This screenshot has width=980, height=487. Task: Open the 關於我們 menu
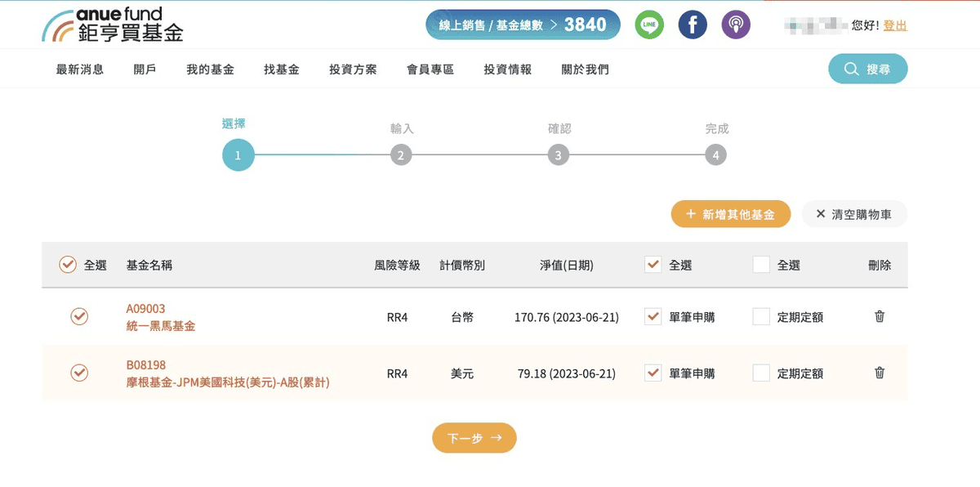point(585,69)
